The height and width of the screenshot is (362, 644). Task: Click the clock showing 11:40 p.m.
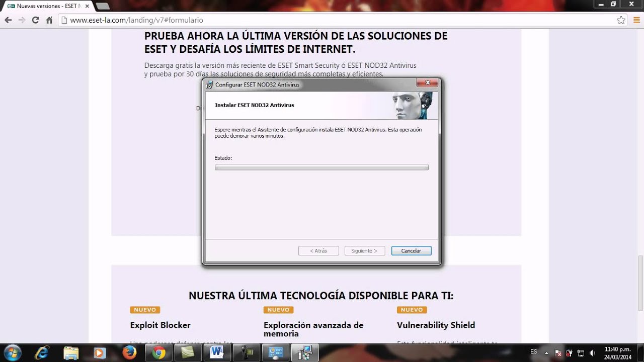[617, 353]
